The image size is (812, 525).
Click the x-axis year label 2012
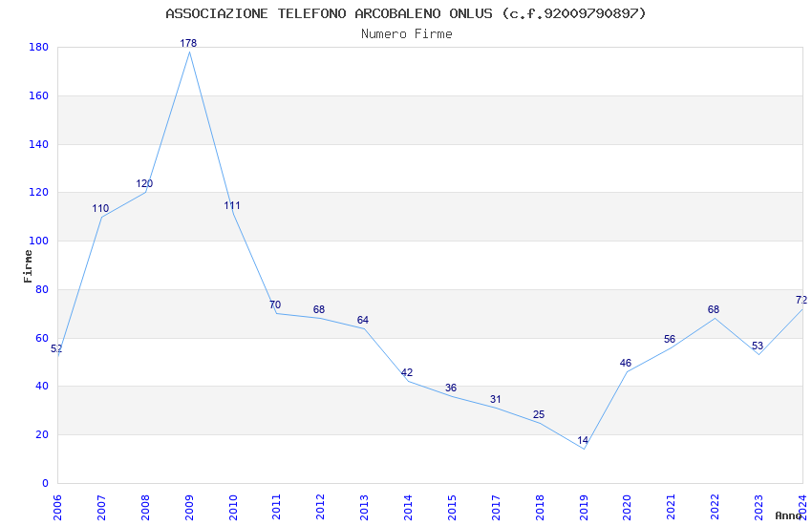coord(321,507)
